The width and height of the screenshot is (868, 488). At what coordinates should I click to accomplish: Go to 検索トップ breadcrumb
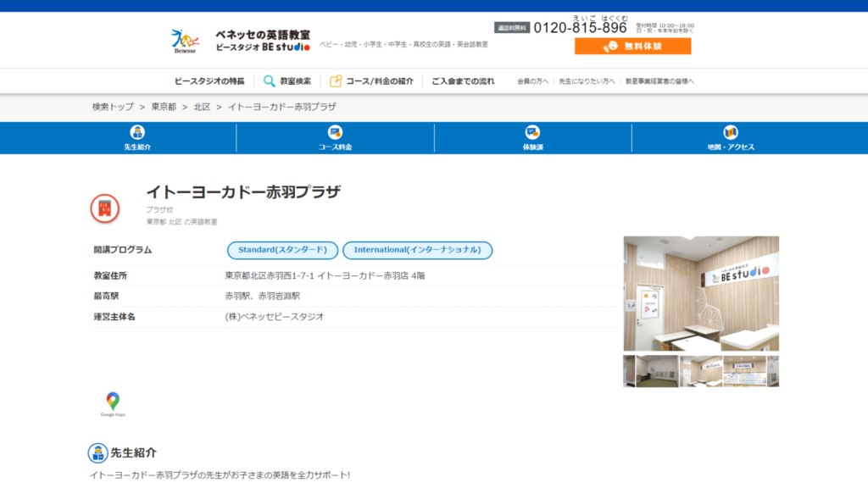[x=113, y=107]
